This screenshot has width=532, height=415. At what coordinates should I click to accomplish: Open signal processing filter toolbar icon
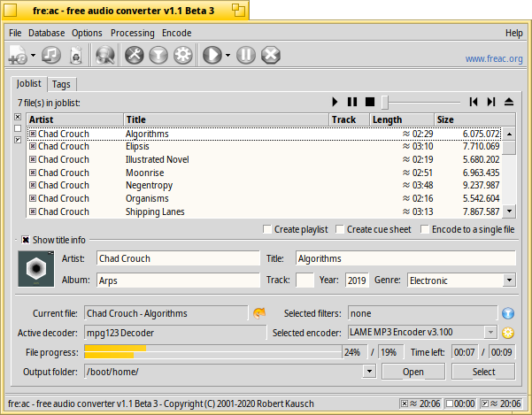(x=158, y=55)
